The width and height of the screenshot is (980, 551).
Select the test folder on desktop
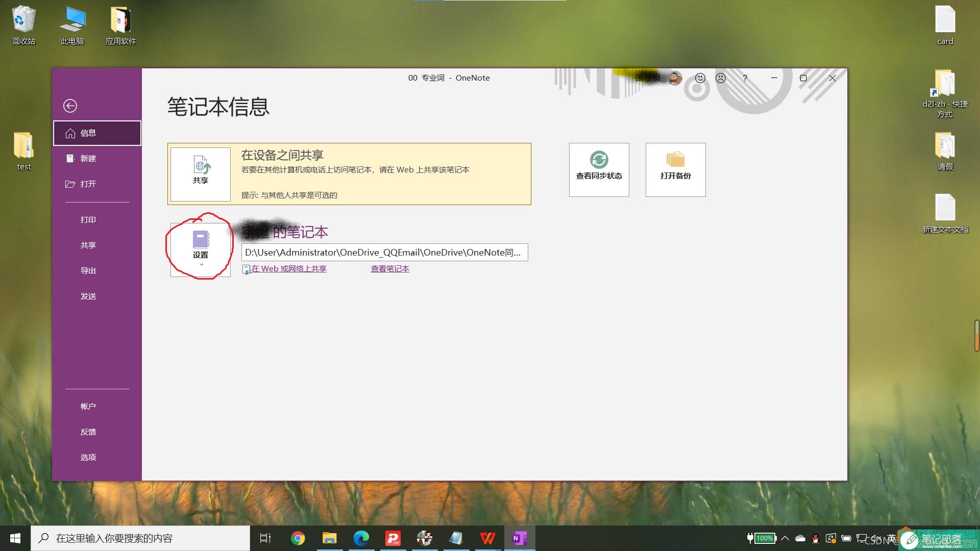pos(23,151)
